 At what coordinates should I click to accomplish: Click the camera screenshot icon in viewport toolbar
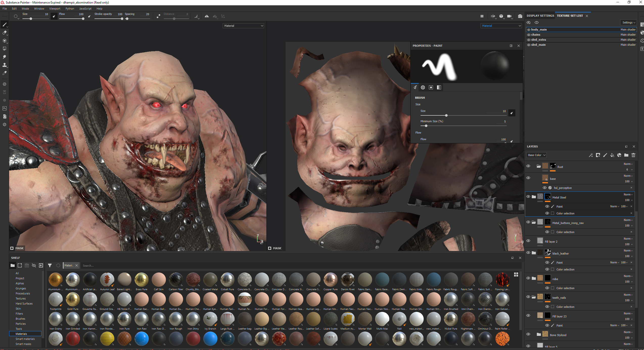520,16
